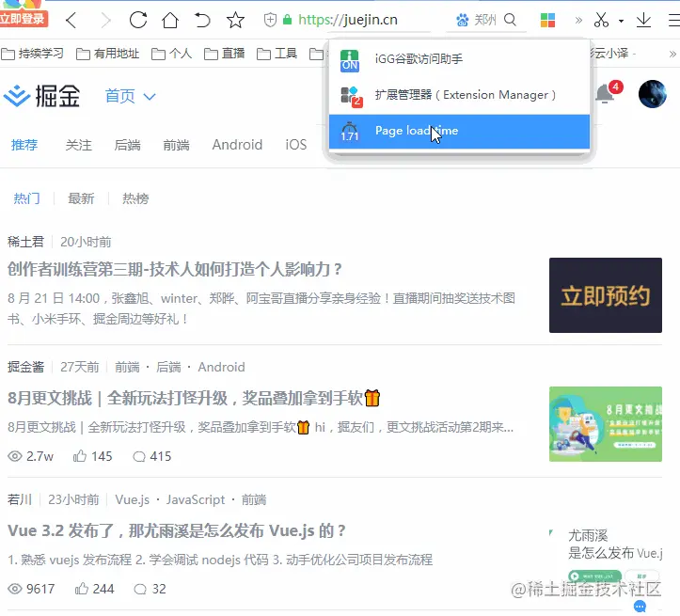Open article 创作者训练营第三期 title
This screenshot has height=616, width=680.
click(175, 270)
